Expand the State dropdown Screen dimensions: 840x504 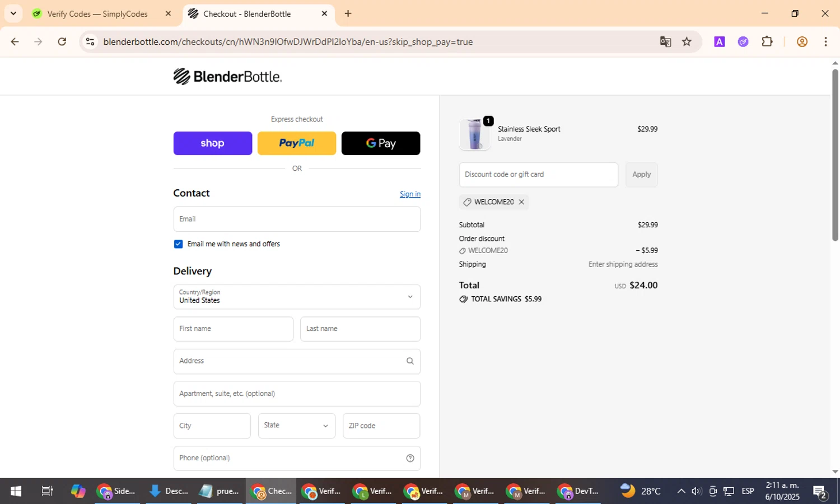pyautogui.click(x=297, y=426)
